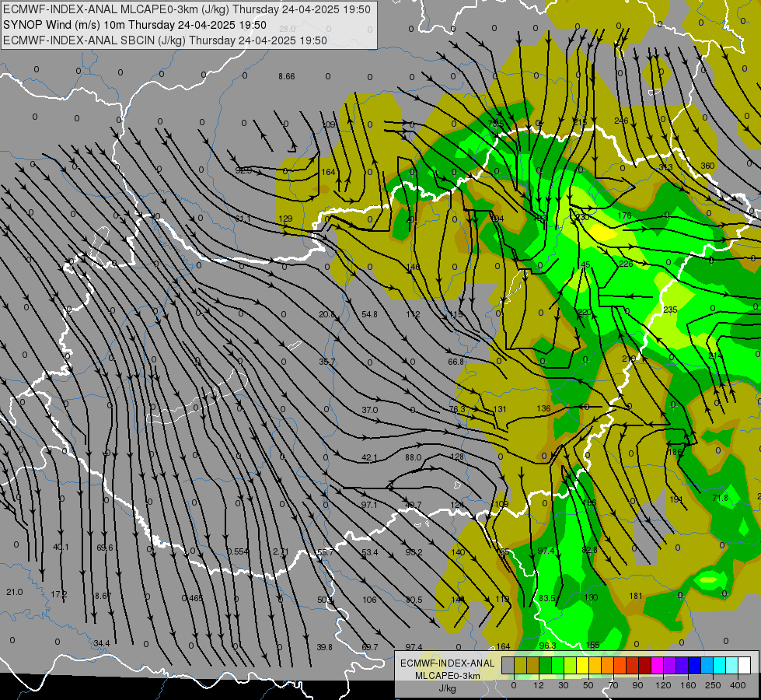Click the 235 grid value
The height and width of the screenshot is (700, 761).
click(x=670, y=310)
